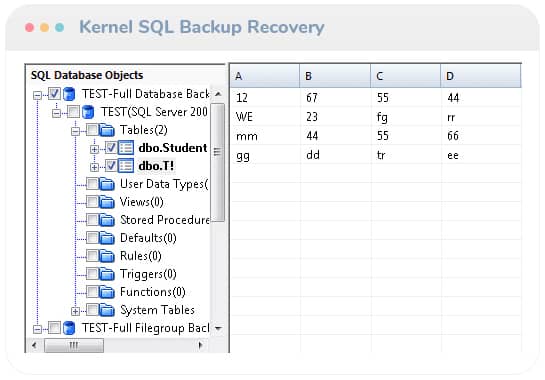Click the tree's vertical scrollbar down arrow

coord(218,328)
